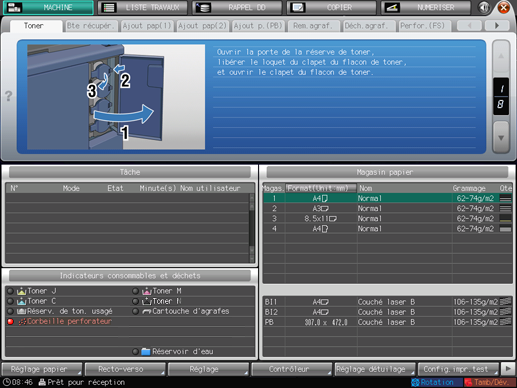The height and width of the screenshot is (388, 517).
Task: Select BI2 Couché laser B row
Action: [x=387, y=312]
